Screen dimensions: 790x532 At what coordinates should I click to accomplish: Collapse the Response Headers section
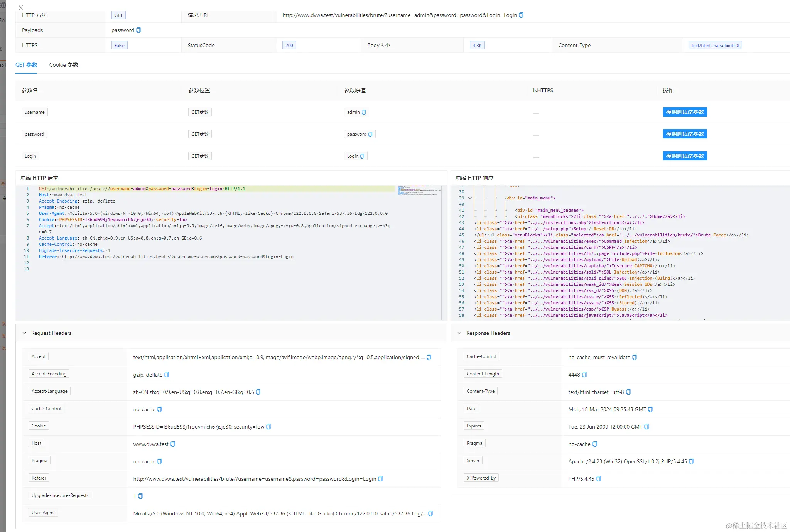pyautogui.click(x=459, y=333)
